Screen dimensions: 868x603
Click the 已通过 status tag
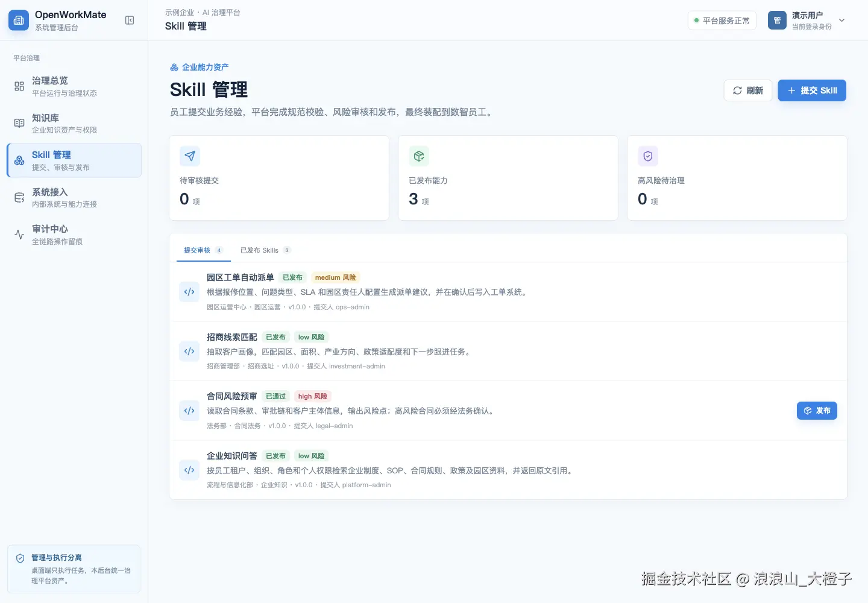(x=275, y=396)
